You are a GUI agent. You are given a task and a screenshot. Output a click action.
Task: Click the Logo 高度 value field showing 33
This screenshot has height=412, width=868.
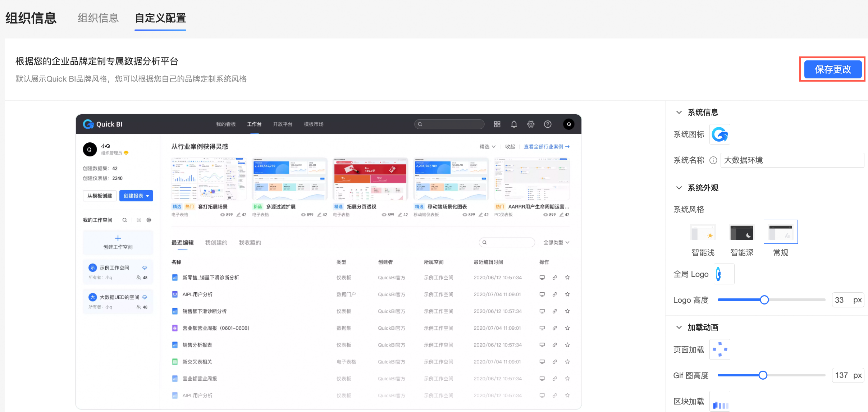click(848, 300)
